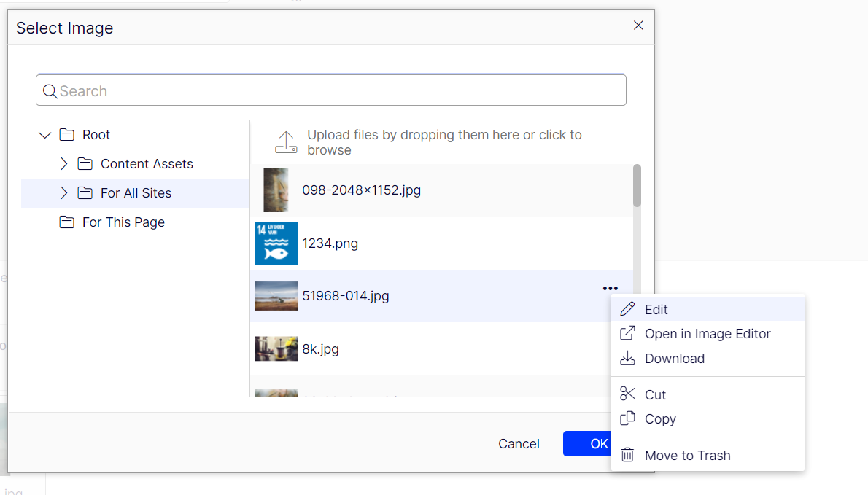Expand the Content Assets folder
The height and width of the screenshot is (495, 868).
click(64, 164)
